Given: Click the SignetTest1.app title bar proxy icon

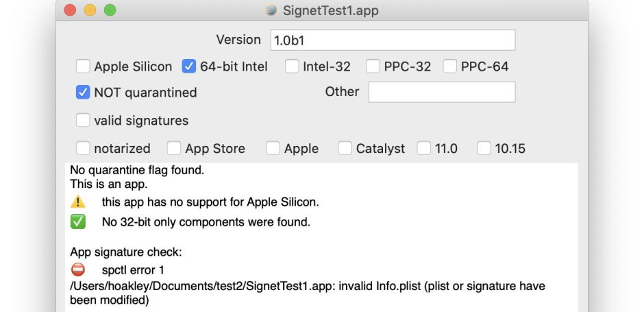Looking at the screenshot, I should pyautogui.click(x=271, y=11).
